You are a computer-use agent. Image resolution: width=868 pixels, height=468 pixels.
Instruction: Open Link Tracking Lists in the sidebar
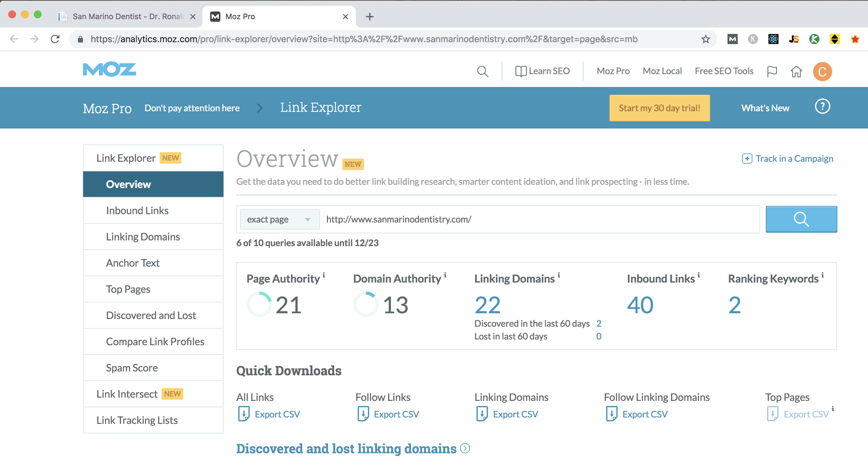coord(153,420)
